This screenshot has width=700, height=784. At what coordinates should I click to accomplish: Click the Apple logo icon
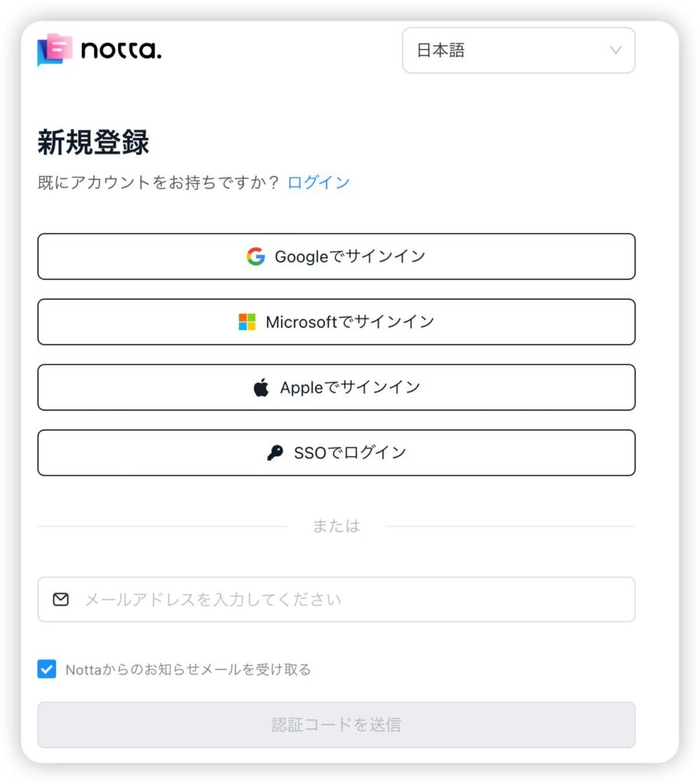pyautogui.click(x=262, y=387)
